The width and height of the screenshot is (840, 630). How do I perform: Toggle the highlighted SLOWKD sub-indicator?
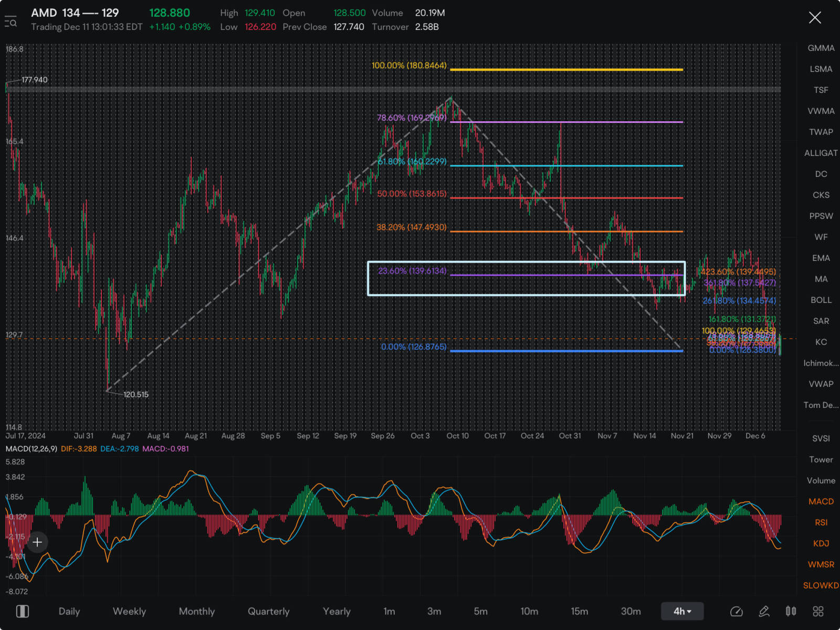point(821,585)
